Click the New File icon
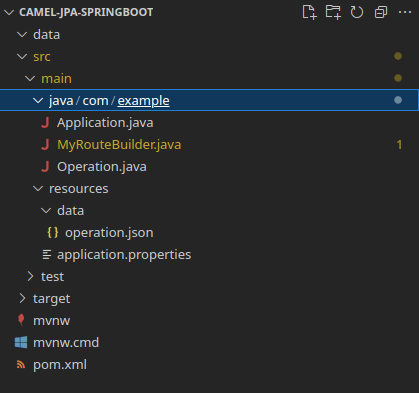419x393 pixels. (309, 12)
